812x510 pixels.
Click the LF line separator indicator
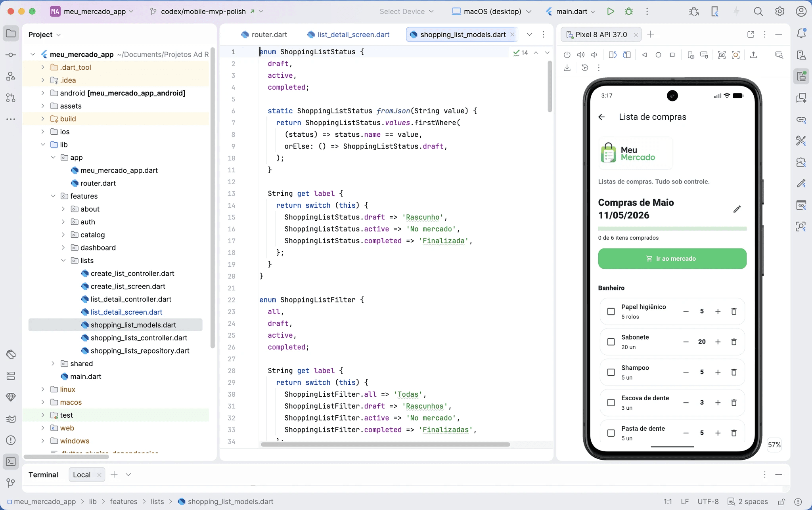[x=685, y=502]
